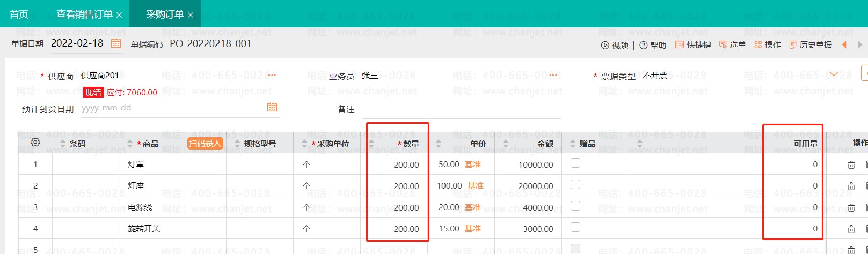
Task: Delete the 电源线 row
Action: (851, 207)
